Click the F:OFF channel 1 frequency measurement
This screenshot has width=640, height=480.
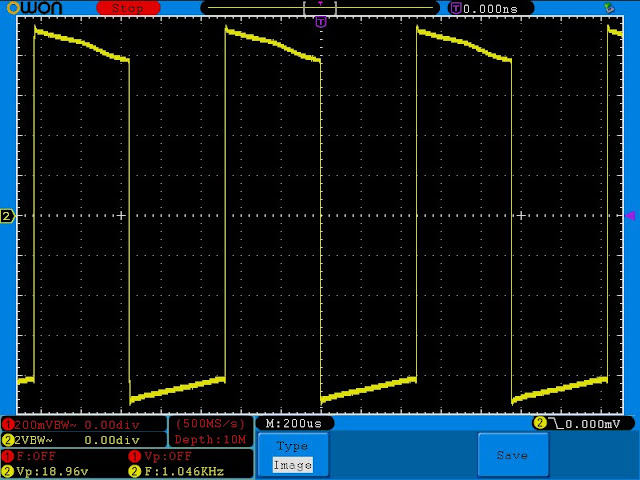click(36, 456)
